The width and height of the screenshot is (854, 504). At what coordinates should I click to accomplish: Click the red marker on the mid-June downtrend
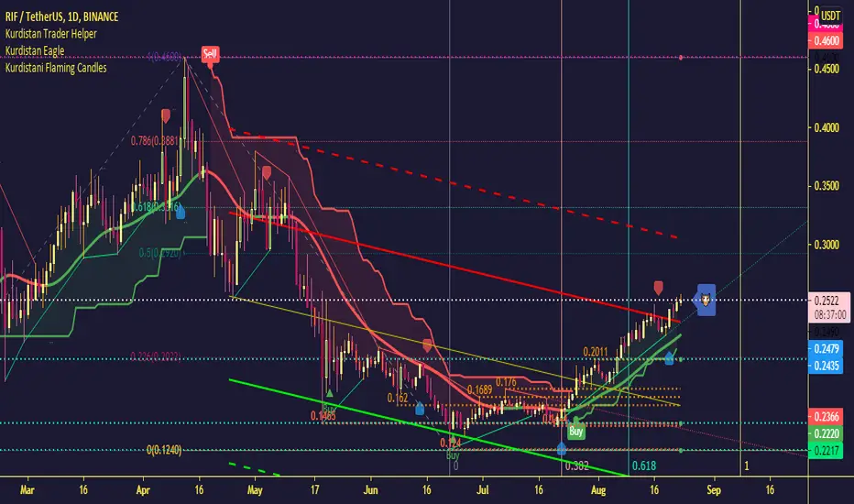(428, 345)
